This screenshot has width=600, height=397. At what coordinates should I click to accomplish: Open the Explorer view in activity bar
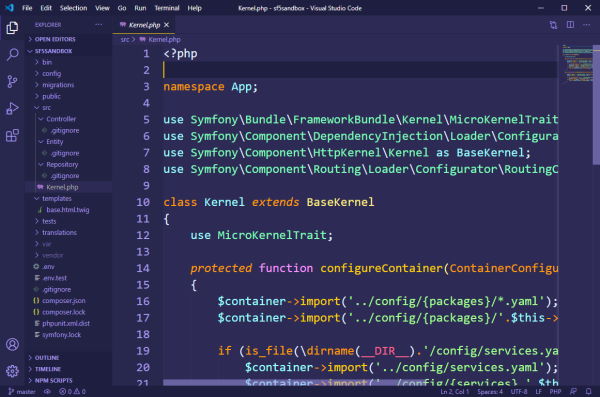(x=12, y=28)
